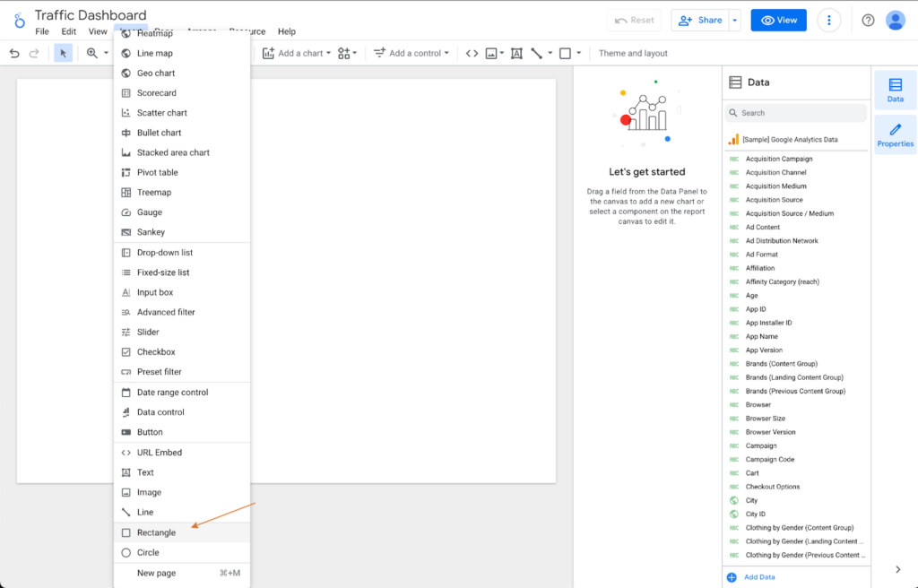Select Bullet chart menu entry
Image resolution: width=918 pixels, height=588 pixels.
[182, 133]
